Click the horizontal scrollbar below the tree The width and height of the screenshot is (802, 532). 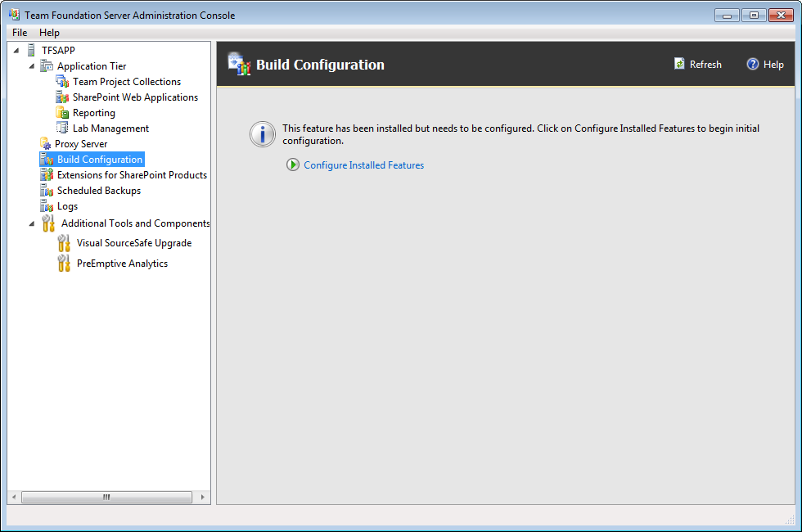click(x=106, y=497)
